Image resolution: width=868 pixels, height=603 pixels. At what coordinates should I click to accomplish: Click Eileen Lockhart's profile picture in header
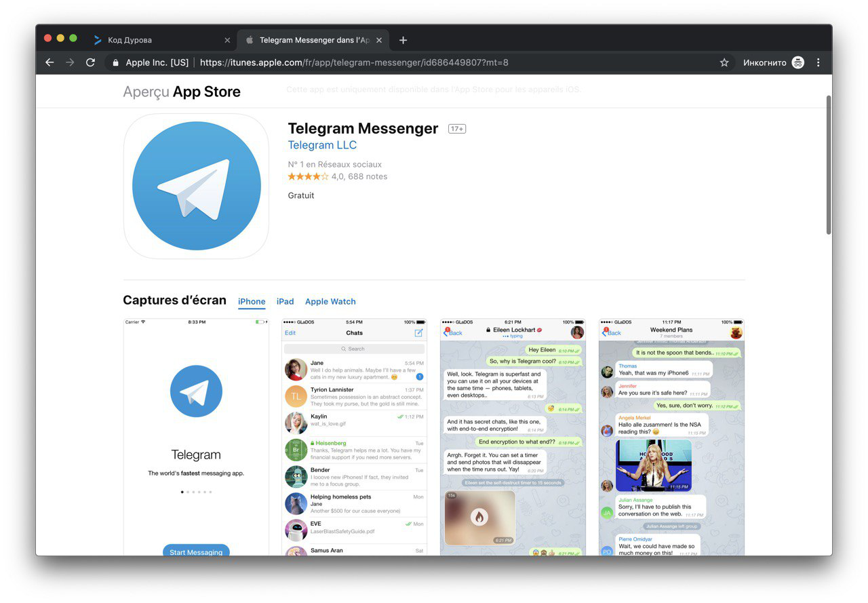point(577,332)
